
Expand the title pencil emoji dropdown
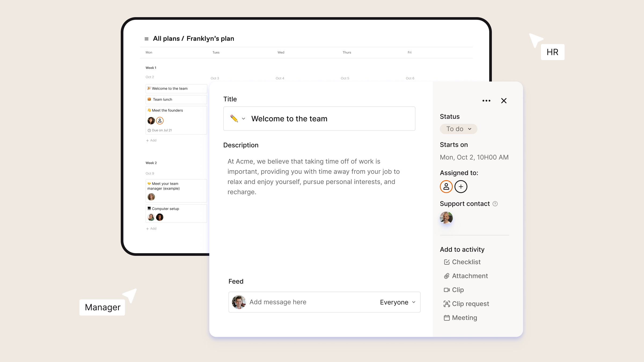tap(243, 119)
